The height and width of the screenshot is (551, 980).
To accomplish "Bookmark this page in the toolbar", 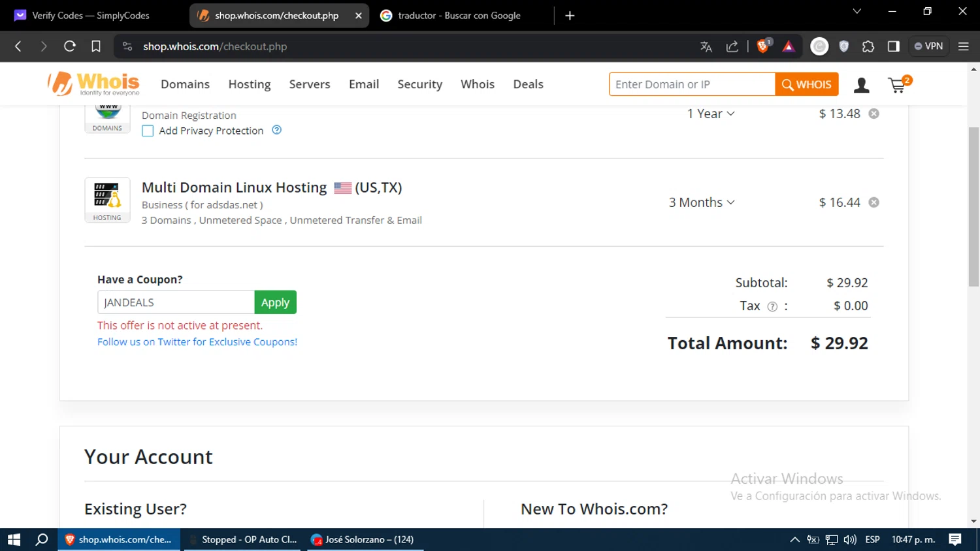I will [96, 46].
